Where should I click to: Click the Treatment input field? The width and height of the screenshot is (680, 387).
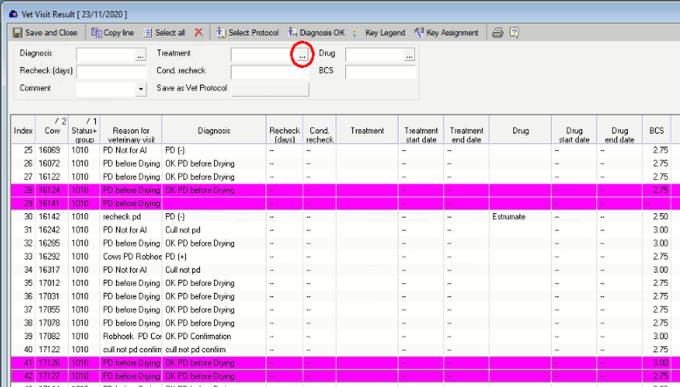click(x=263, y=55)
